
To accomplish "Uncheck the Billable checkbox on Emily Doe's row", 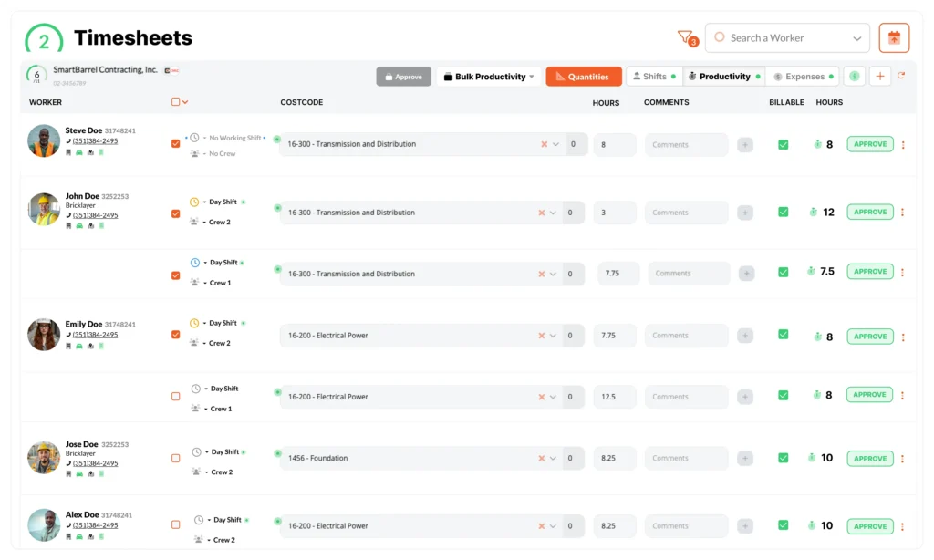I will click(x=783, y=337).
